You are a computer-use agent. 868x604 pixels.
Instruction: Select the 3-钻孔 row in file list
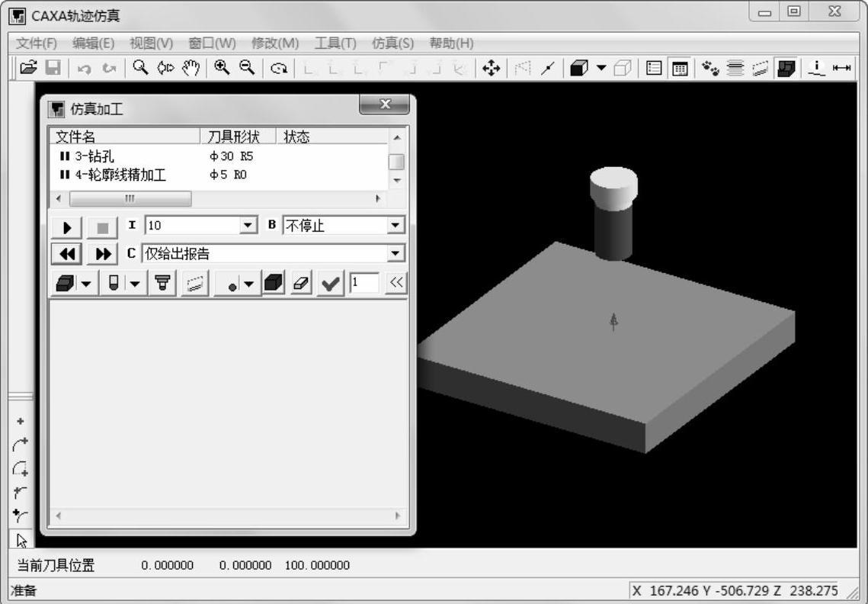click(x=219, y=156)
